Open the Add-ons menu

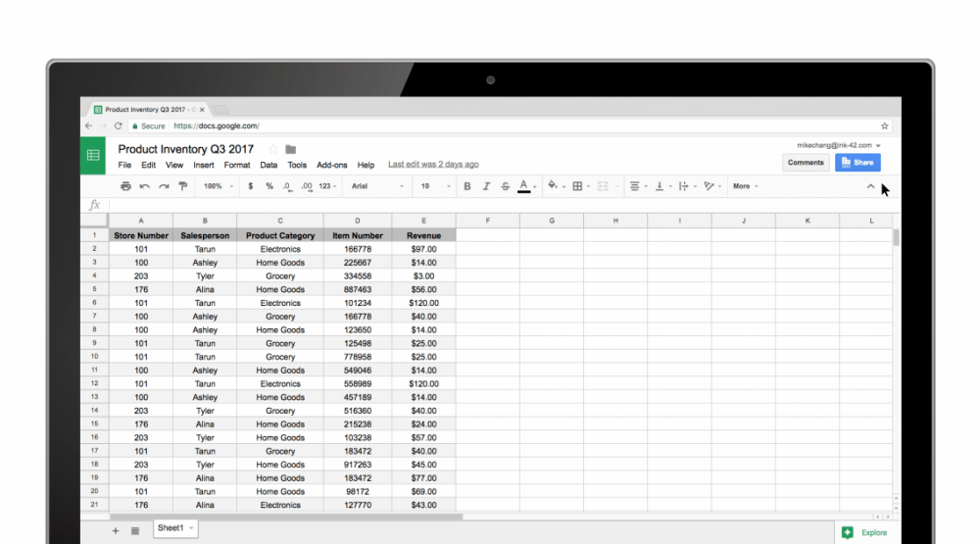(332, 165)
